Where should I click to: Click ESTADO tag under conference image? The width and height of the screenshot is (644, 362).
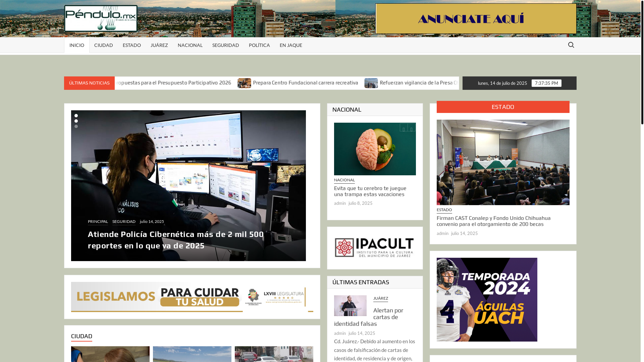click(444, 210)
